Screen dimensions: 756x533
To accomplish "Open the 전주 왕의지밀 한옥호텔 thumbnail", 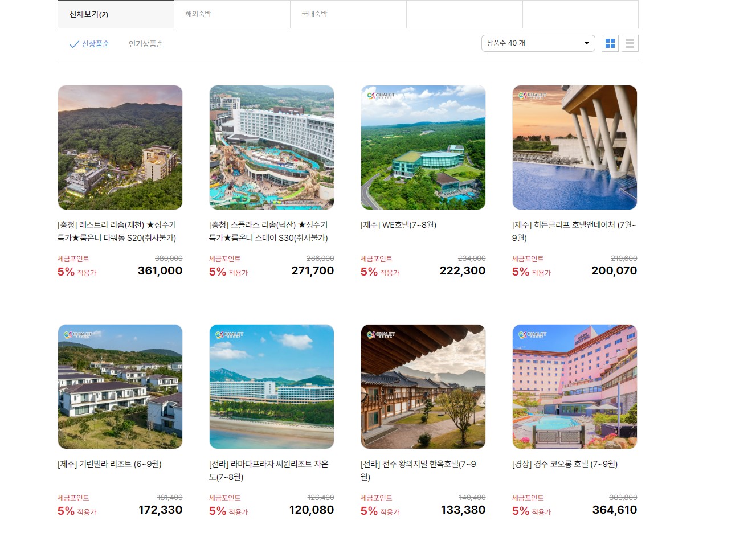I will [x=423, y=387].
